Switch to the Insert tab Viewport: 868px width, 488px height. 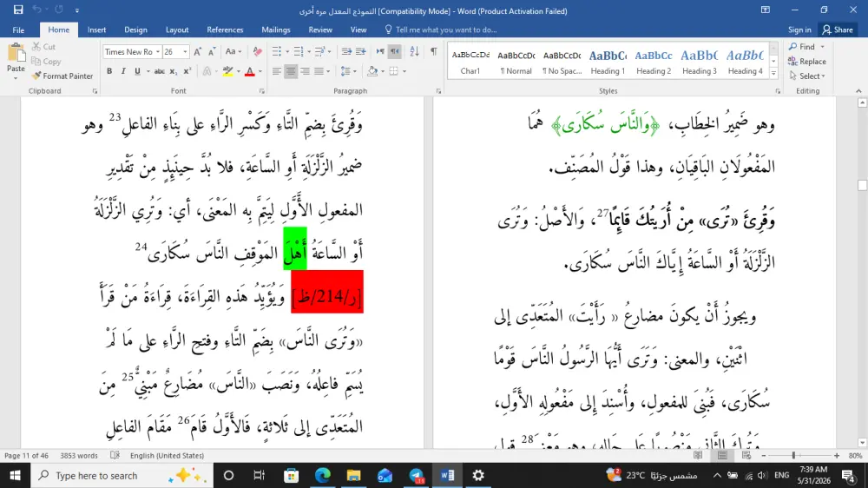[x=96, y=30]
